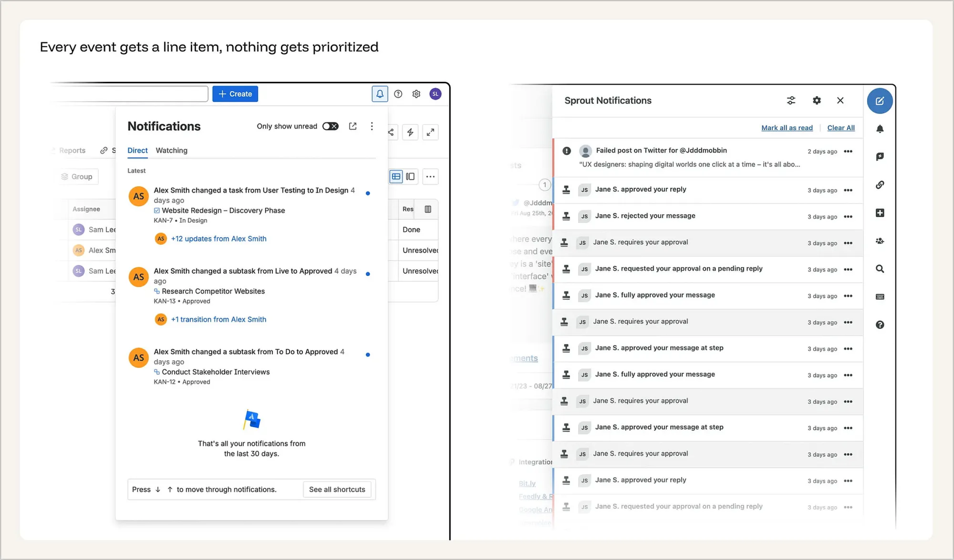
Task: Open Research Competitor Websites subtask
Action: click(x=213, y=291)
